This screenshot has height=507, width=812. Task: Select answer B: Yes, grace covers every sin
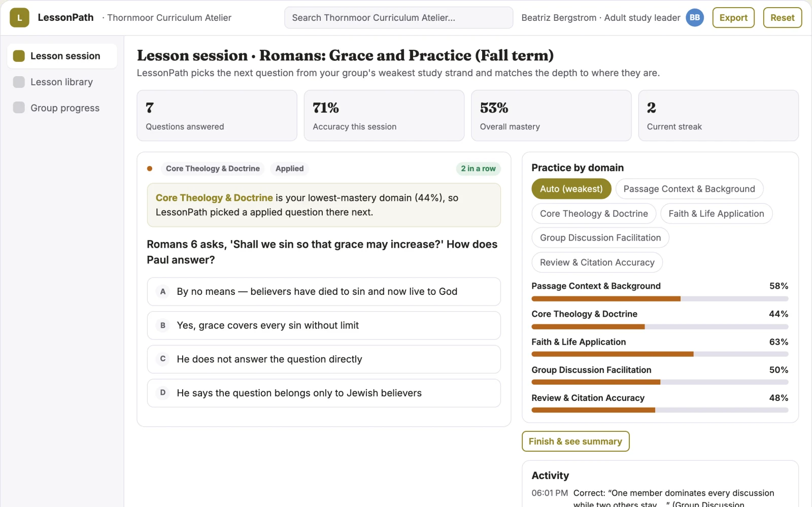click(x=324, y=325)
